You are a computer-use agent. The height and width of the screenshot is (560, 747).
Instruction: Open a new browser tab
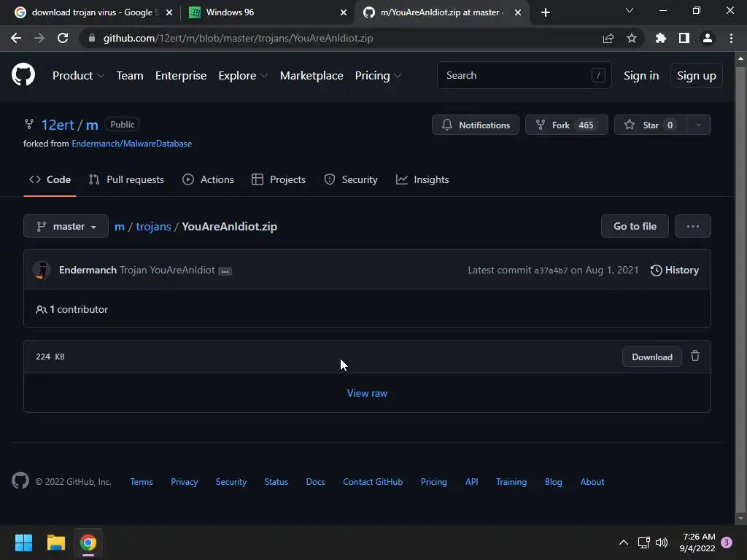click(x=546, y=12)
